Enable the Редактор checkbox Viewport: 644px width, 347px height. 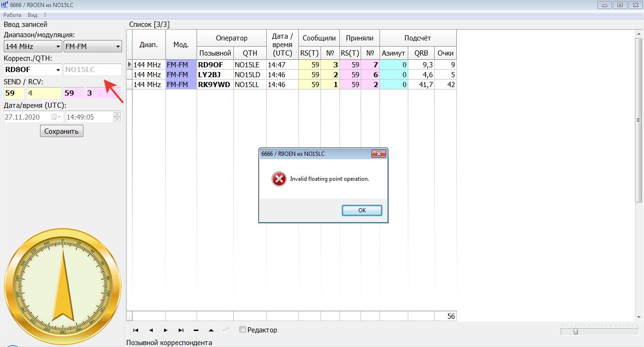click(243, 330)
